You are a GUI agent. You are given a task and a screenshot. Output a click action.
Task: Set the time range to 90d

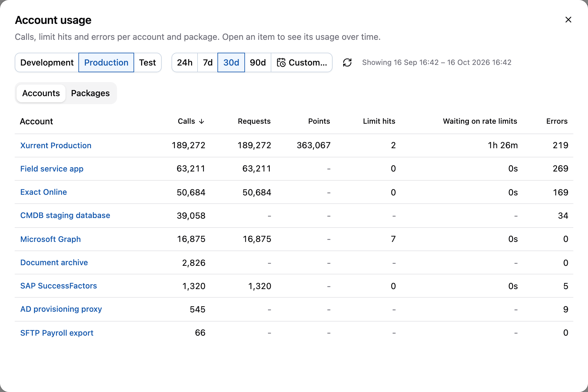pos(258,62)
